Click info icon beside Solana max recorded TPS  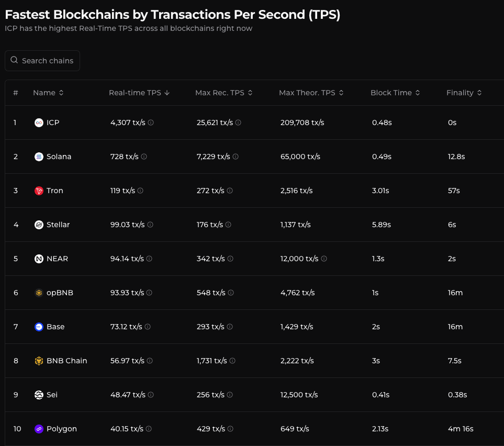(x=236, y=157)
